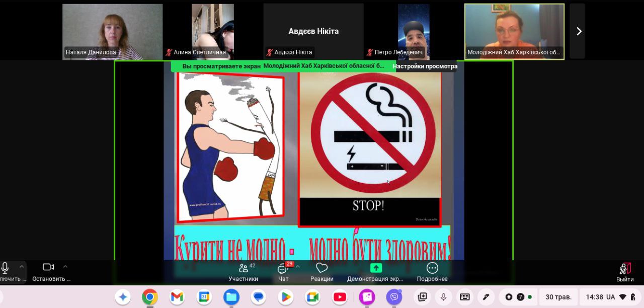644x308 pixels.
Task: Open the calendar date '30 трав.'
Action: tap(558, 297)
